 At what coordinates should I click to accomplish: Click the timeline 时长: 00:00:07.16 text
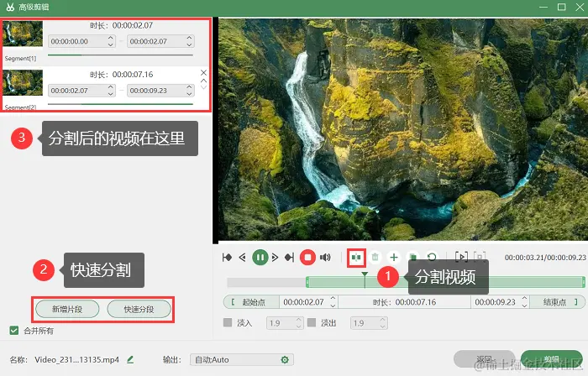(404, 302)
